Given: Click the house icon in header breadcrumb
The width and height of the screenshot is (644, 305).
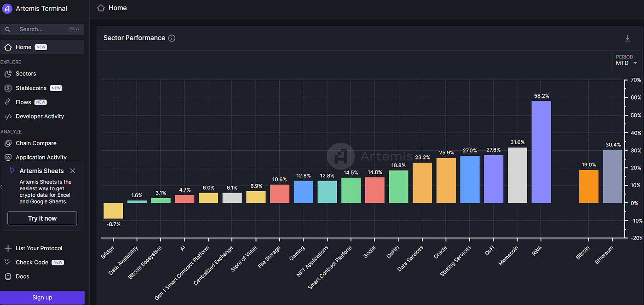Looking at the screenshot, I should click(101, 8).
